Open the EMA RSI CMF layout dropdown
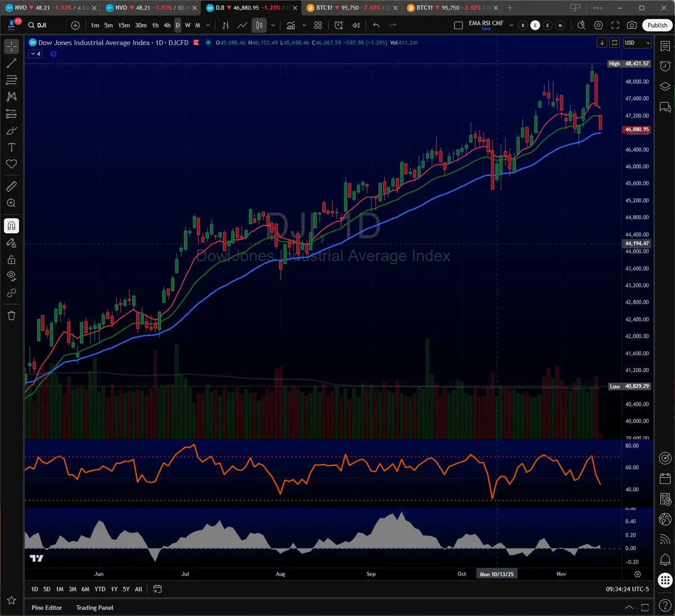The height and width of the screenshot is (616, 675). click(511, 25)
